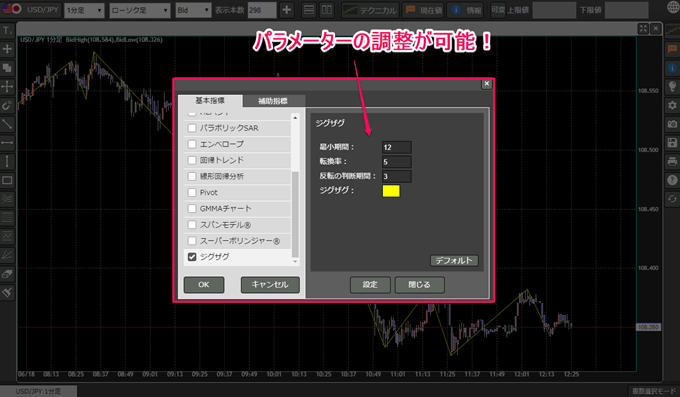
Task: Toggle the 可変 button
Action: click(x=498, y=10)
